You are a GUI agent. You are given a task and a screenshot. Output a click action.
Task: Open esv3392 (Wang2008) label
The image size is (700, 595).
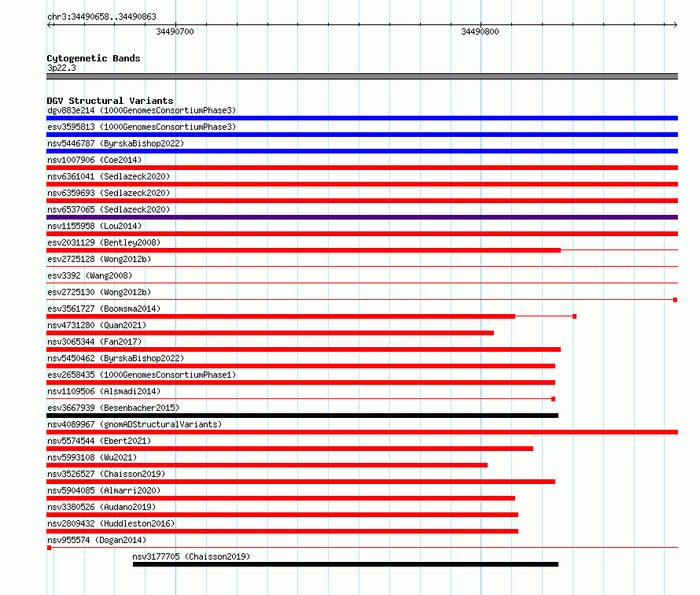coord(90,275)
